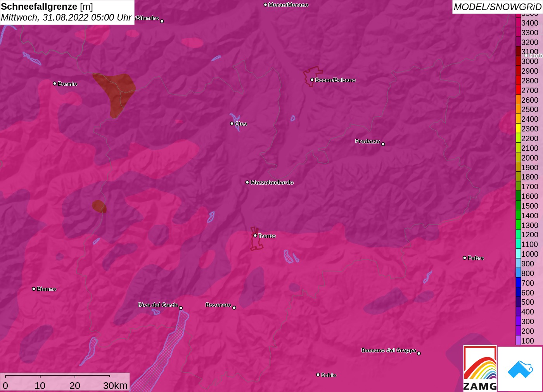Pick the orange 2500 legend swatch

[518, 109]
